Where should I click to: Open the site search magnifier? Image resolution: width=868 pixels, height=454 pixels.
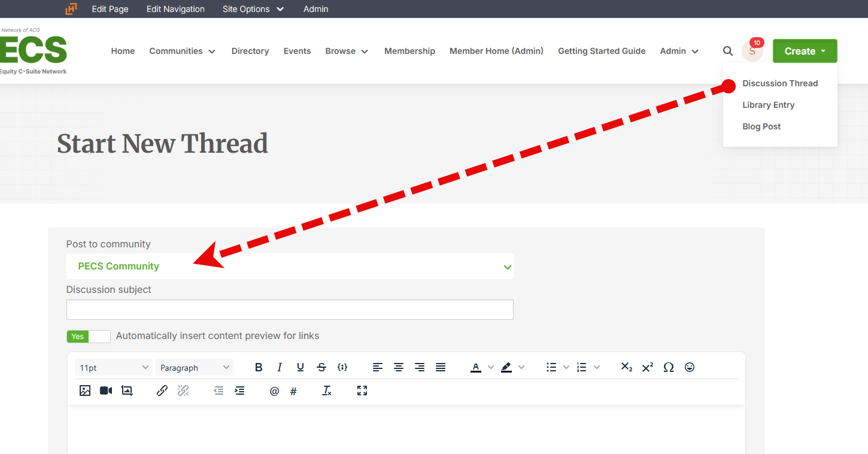728,51
